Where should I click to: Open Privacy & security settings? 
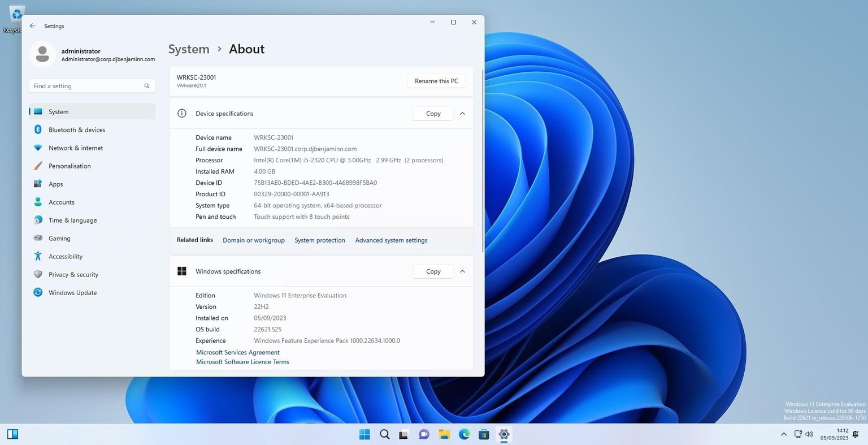pos(92,274)
